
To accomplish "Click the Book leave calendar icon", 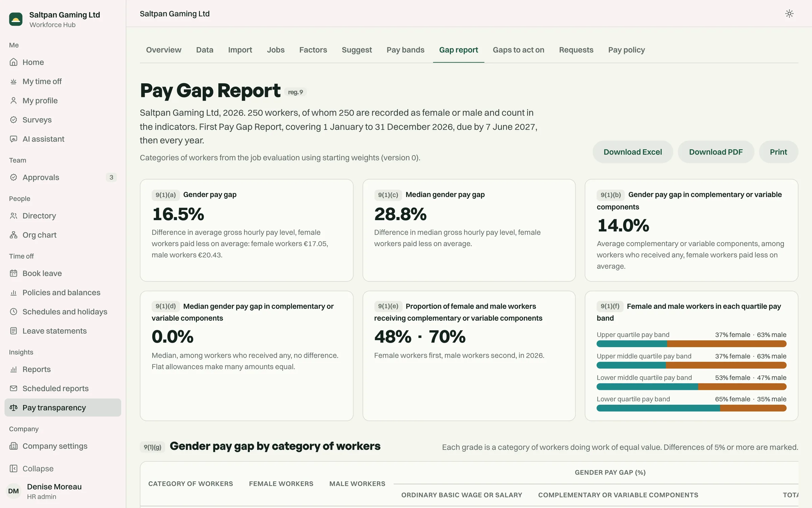I will pos(14,273).
